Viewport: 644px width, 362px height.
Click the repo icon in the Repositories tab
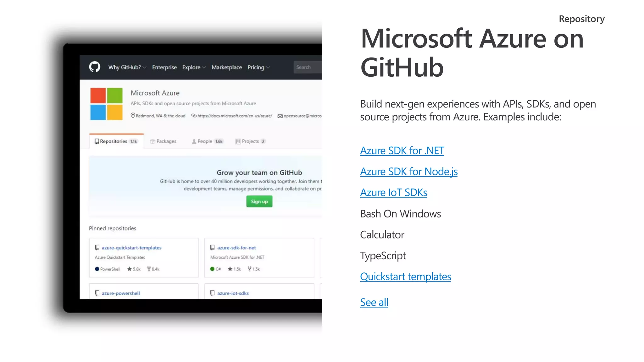point(97,141)
